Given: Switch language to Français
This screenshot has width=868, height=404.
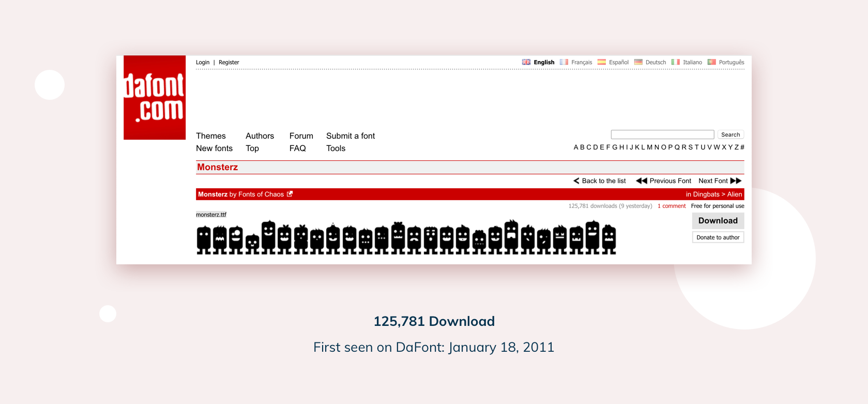Looking at the screenshot, I should coord(582,62).
